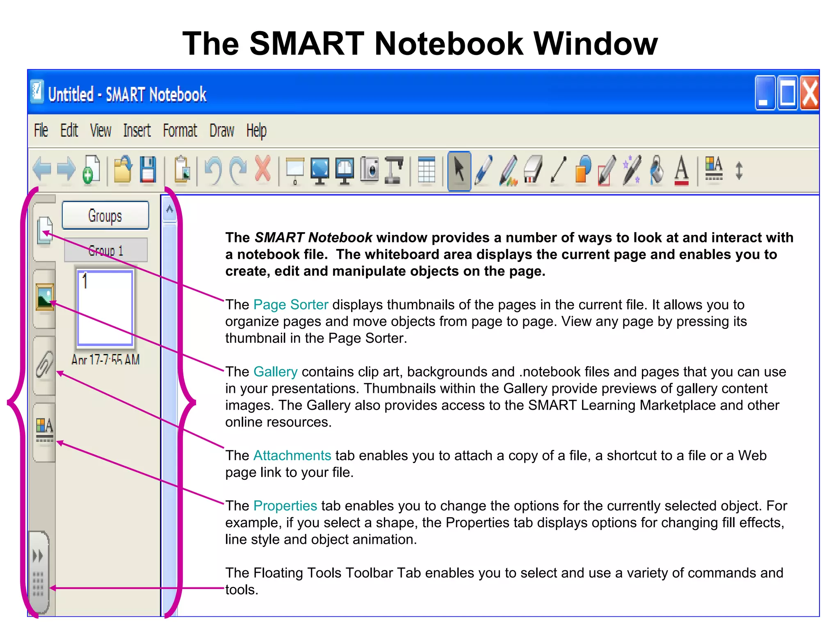Open the File menu
Image resolution: width=840 pixels, height=630 pixels.
(41, 130)
